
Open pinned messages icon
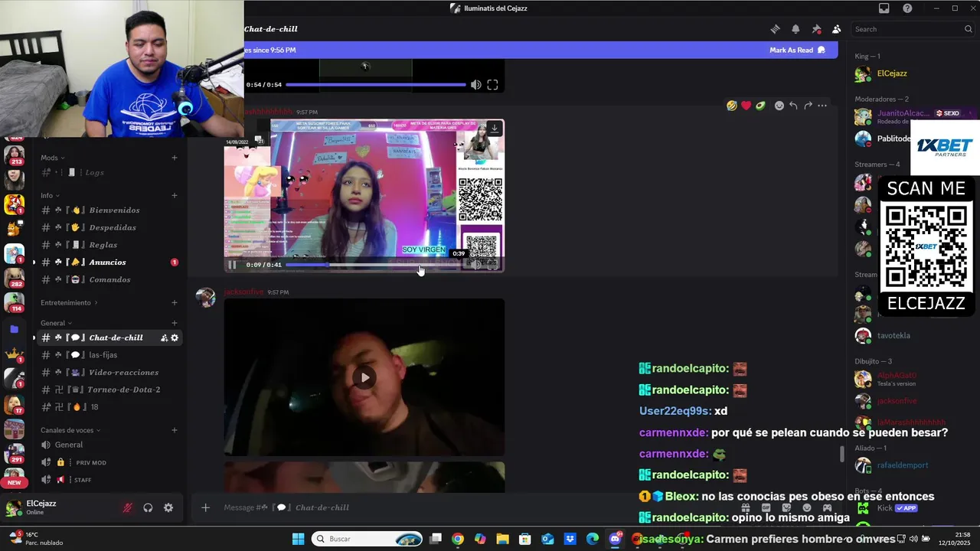click(816, 29)
